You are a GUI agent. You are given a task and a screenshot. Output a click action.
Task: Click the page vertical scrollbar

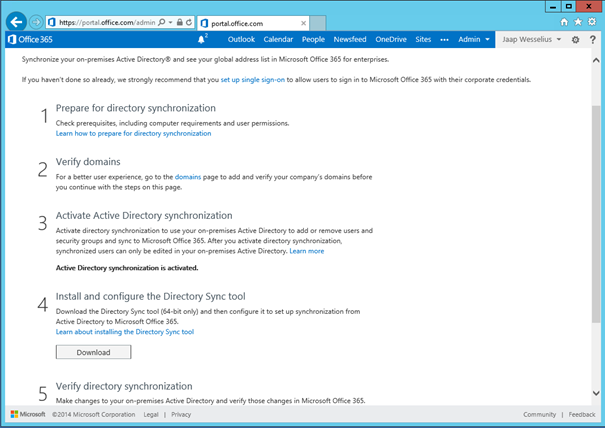coord(597,200)
